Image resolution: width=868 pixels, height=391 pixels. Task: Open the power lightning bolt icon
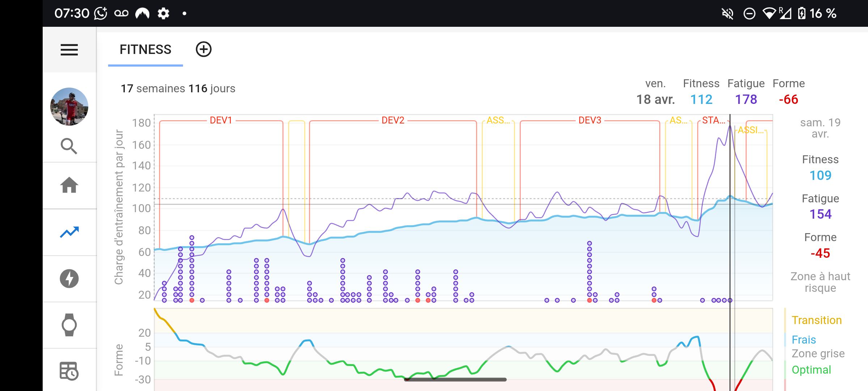(x=69, y=278)
